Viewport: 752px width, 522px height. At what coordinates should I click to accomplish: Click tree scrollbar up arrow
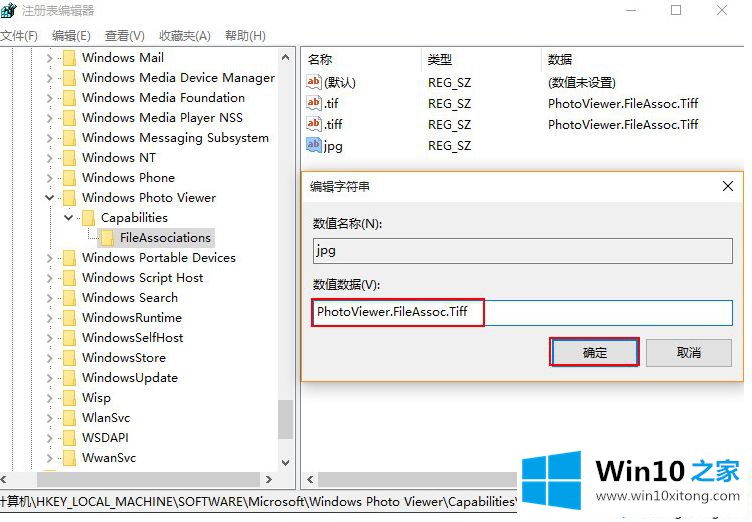click(285, 58)
